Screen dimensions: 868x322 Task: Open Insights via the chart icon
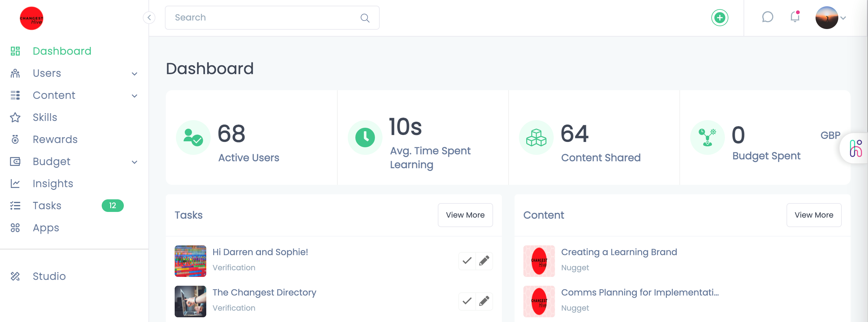click(x=15, y=183)
